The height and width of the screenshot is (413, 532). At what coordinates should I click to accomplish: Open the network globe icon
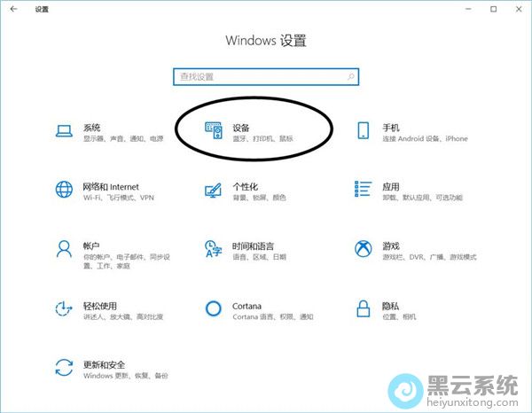pos(64,189)
